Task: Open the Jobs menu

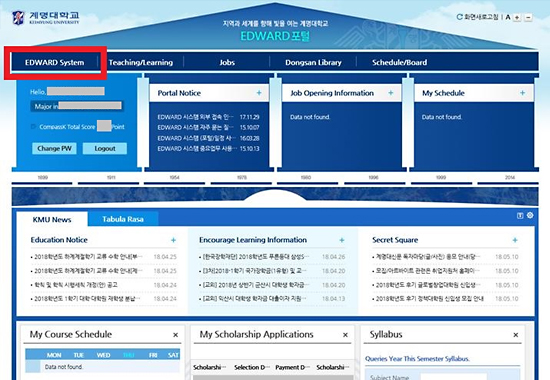Action: click(227, 62)
